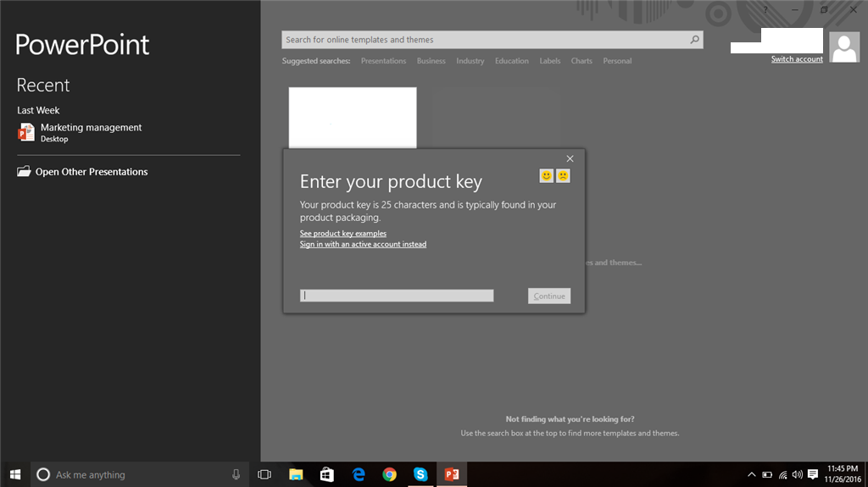Open See product key examples link
This screenshot has height=487, width=868.
tap(343, 234)
